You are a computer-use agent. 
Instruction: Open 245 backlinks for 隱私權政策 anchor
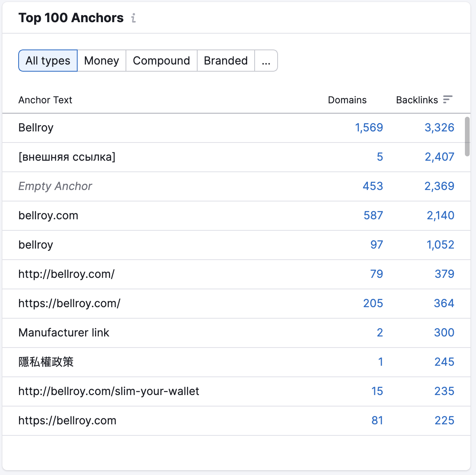444,362
